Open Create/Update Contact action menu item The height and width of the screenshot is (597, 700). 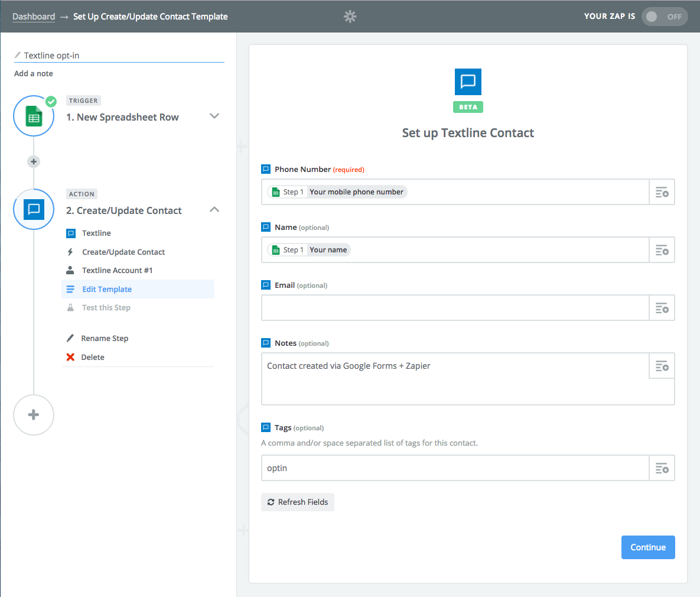(x=123, y=252)
